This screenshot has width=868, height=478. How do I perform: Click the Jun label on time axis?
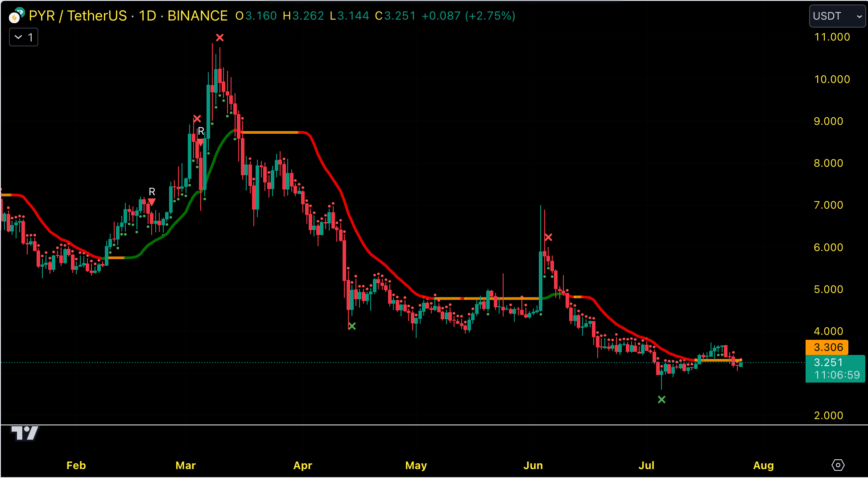[x=533, y=466]
